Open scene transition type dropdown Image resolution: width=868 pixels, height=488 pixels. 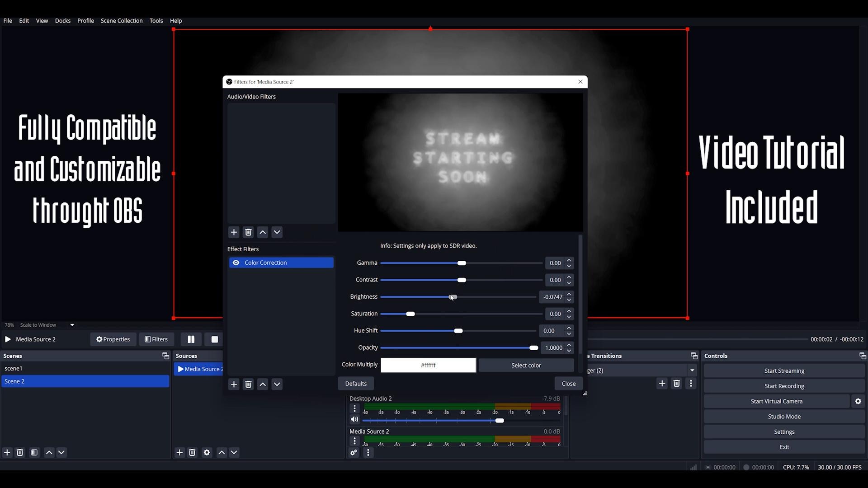click(x=692, y=371)
